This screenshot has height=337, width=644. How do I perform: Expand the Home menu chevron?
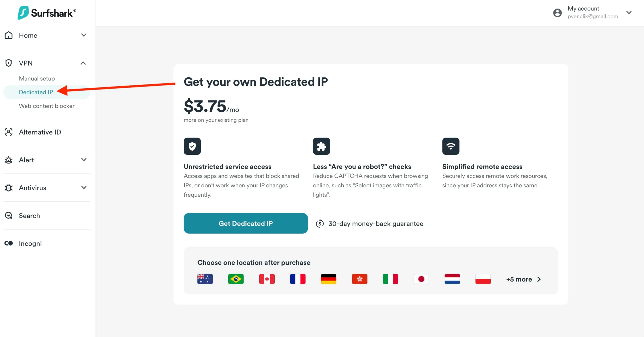[84, 35]
